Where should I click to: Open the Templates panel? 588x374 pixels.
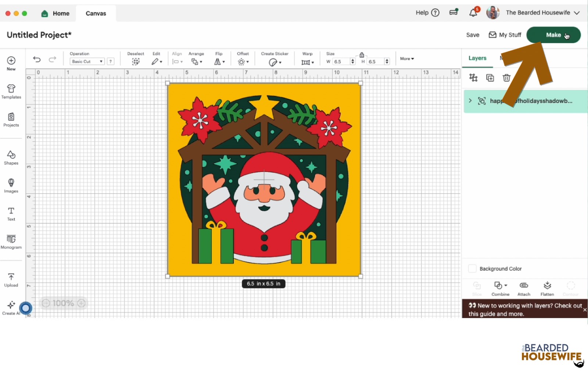pos(11,92)
